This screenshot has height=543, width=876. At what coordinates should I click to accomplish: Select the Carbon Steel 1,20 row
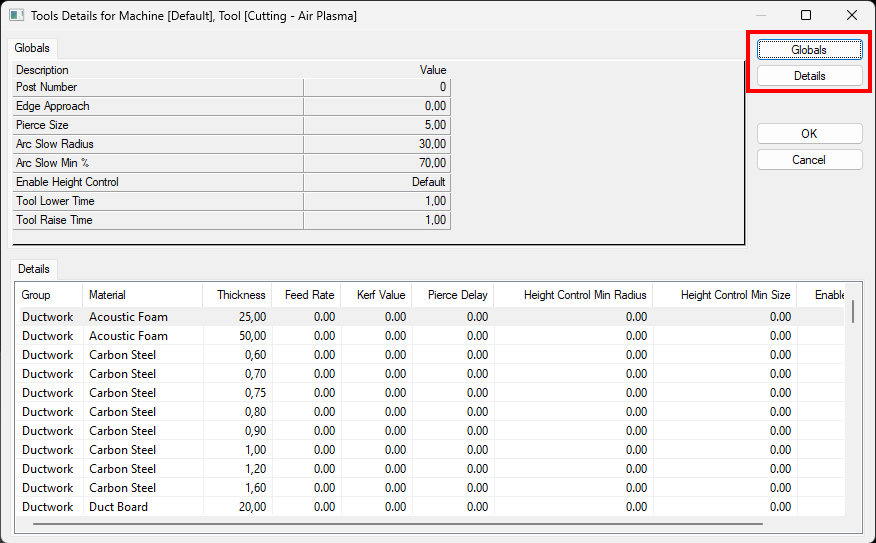(x=432, y=469)
